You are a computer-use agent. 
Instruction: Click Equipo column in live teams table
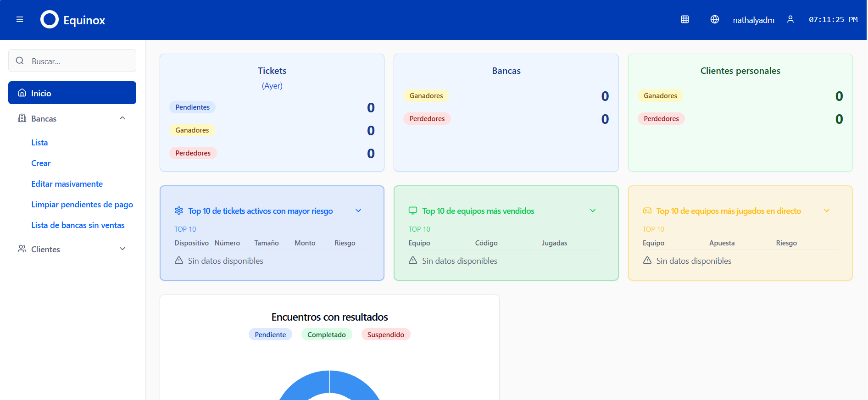[x=653, y=243]
